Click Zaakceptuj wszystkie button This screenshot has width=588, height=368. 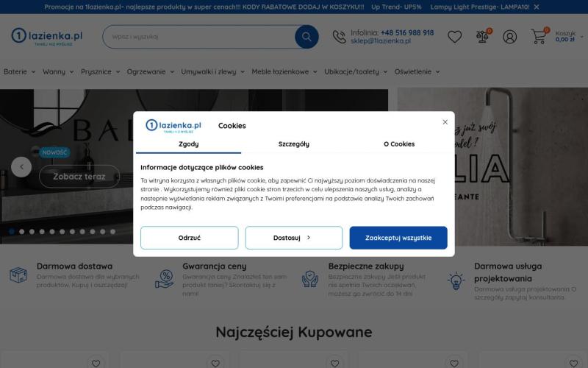tap(398, 238)
